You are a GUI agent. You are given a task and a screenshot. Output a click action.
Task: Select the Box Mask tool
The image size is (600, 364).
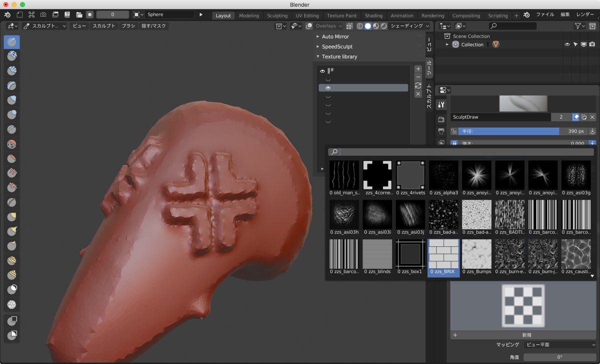tap(12, 320)
